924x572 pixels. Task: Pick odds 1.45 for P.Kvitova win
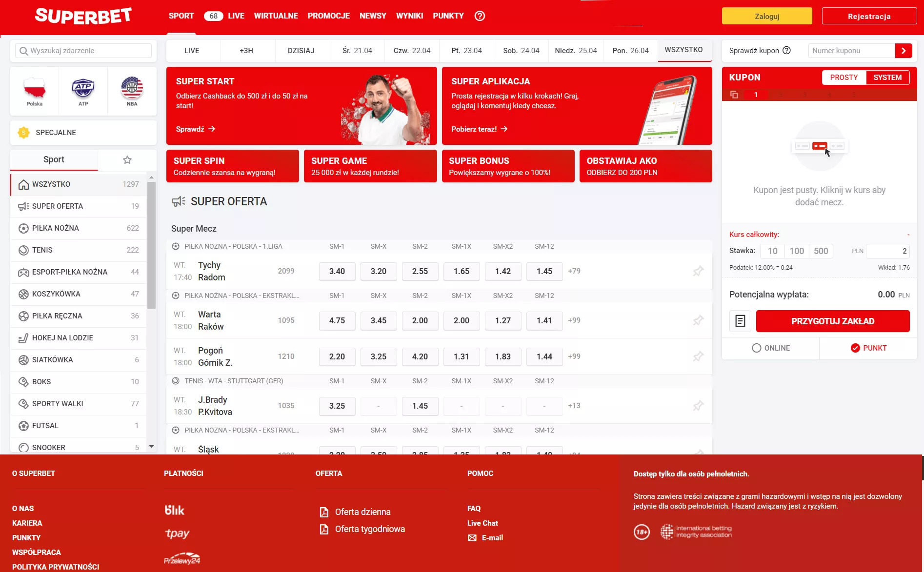point(420,406)
